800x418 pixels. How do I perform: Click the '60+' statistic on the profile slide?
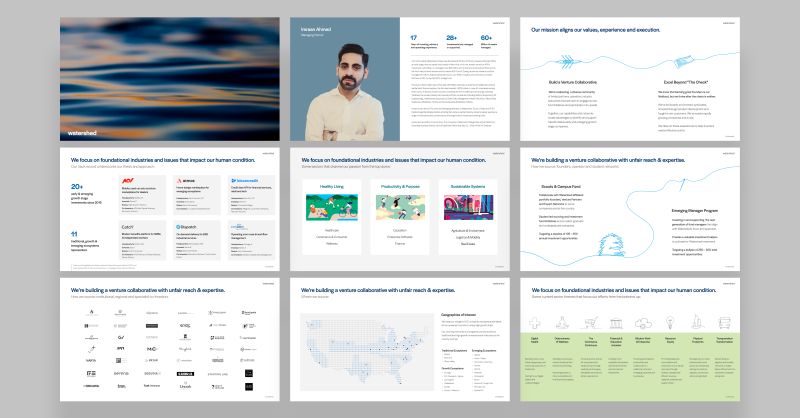486,38
